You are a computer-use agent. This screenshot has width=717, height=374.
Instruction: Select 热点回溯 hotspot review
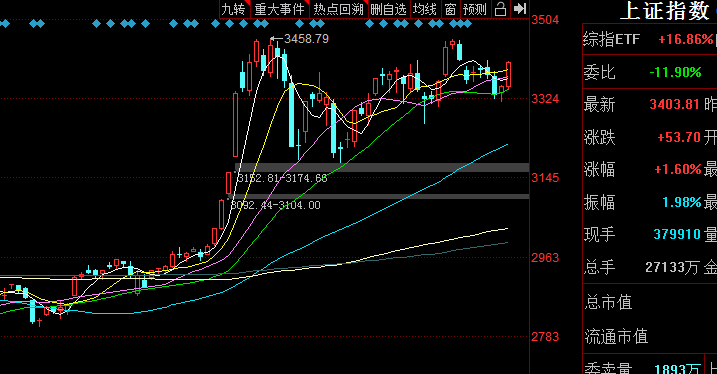point(339,9)
